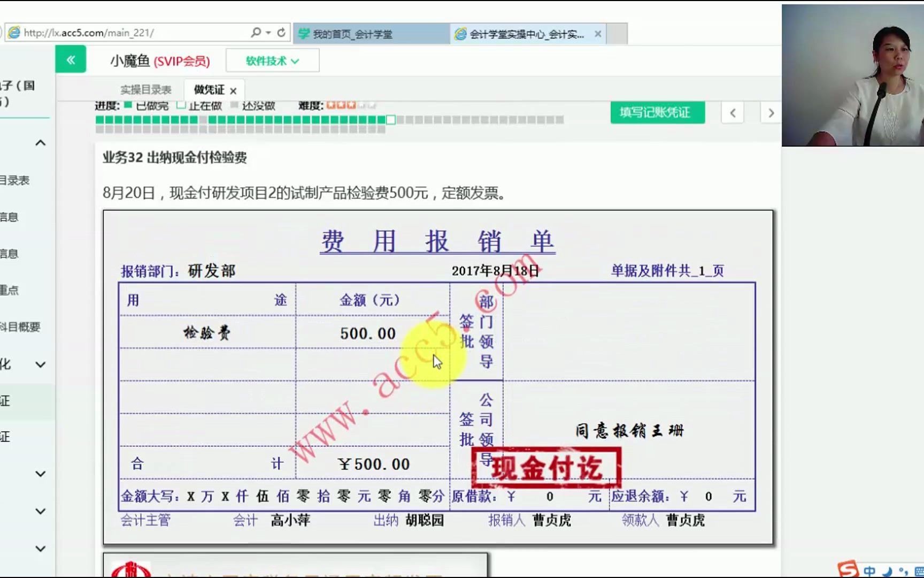Viewport: 924px width, 578px height.
Task: Click the third difficulty star rating
Action: (352, 105)
